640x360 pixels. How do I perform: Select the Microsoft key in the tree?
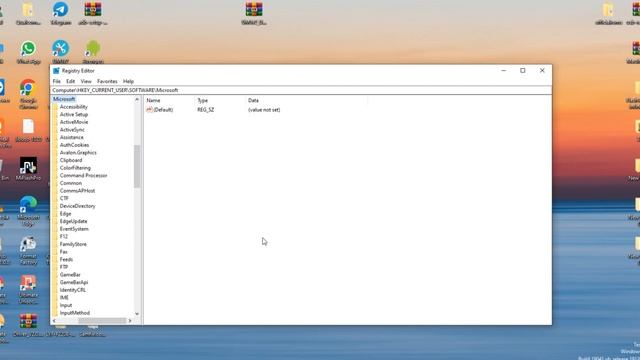(64, 99)
